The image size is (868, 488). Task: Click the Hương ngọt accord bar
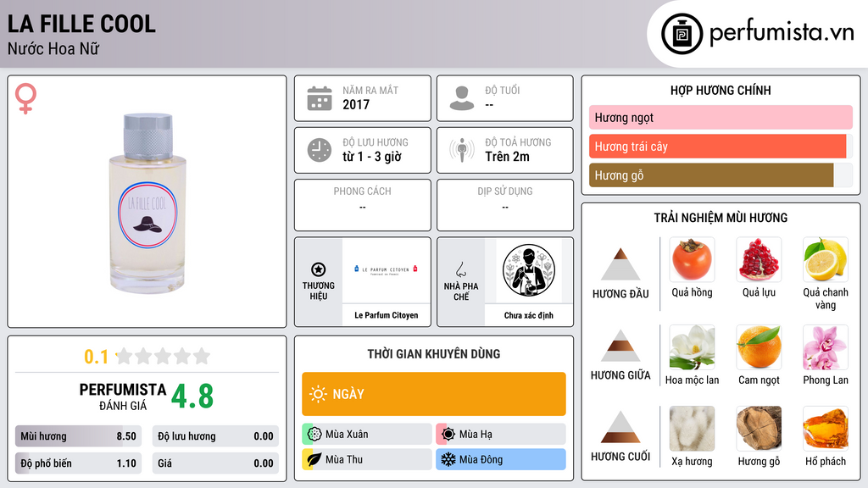pos(721,117)
